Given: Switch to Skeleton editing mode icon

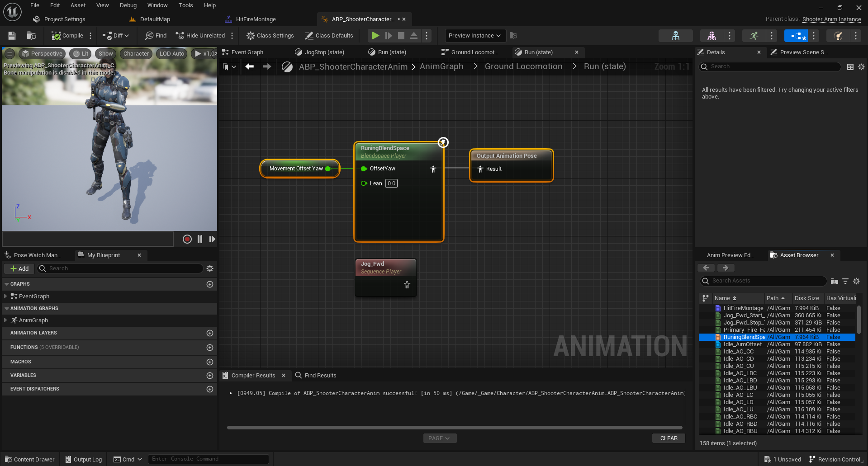Looking at the screenshot, I should point(676,36).
